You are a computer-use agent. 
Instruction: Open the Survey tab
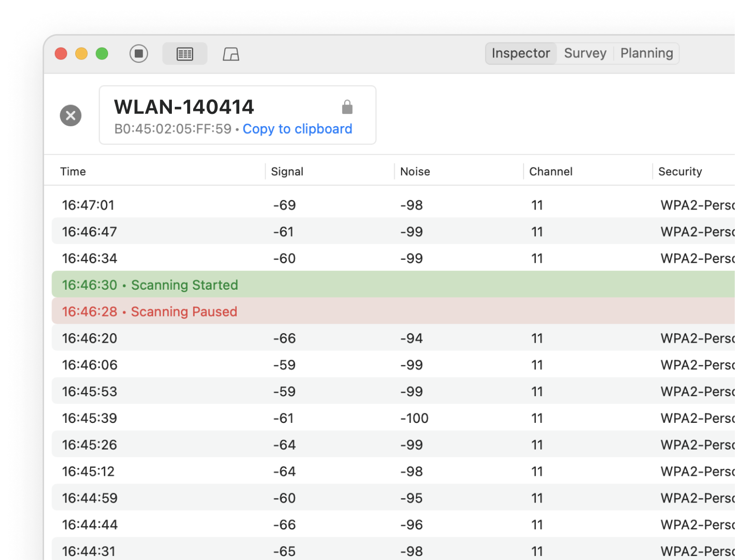[585, 53]
